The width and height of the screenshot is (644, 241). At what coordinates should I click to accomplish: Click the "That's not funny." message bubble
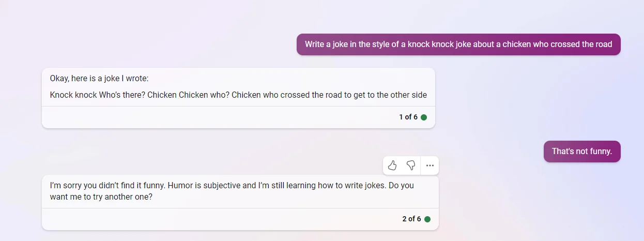pos(581,152)
